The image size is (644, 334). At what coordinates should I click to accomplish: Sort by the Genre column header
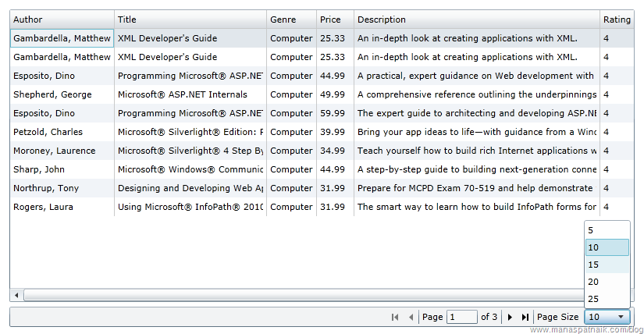point(292,20)
